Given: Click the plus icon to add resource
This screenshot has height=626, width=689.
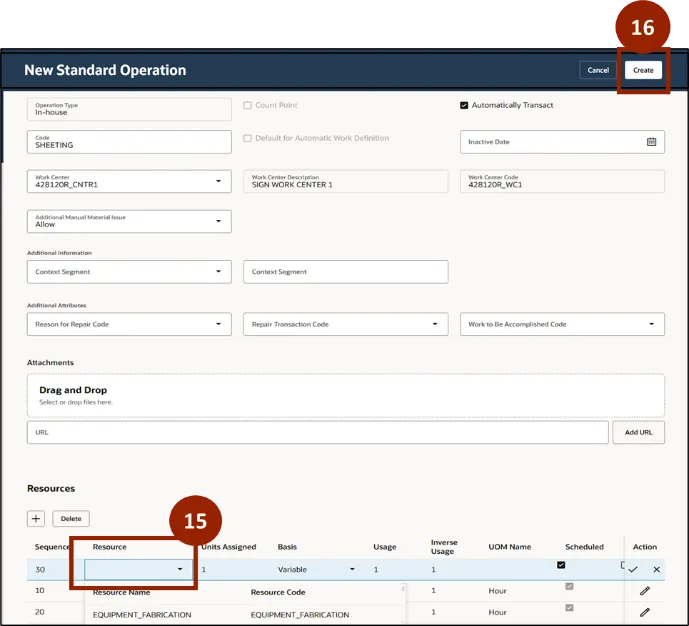Looking at the screenshot, I should click(36, 519).
